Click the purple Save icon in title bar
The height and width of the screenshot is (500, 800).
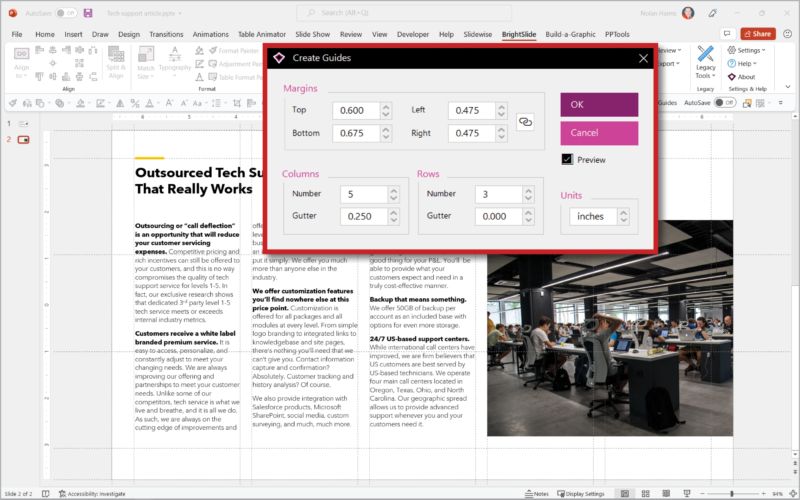[x=88, y=13]
